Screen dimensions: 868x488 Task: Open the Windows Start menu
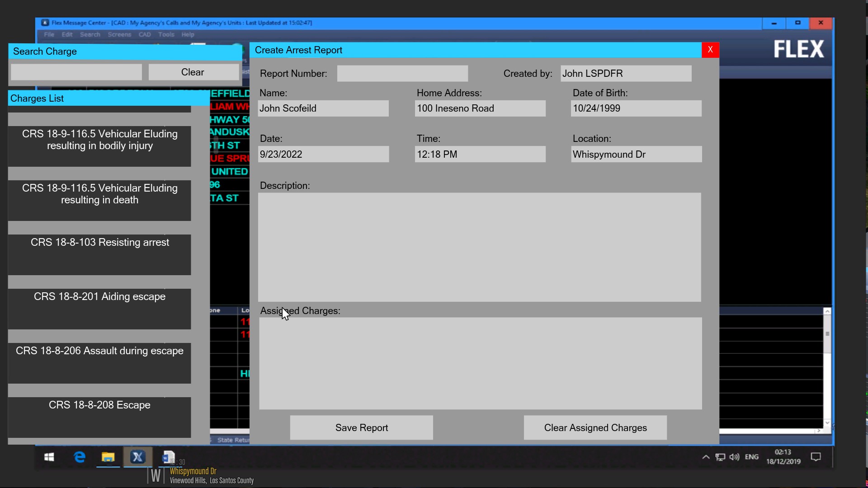[49, 457]
